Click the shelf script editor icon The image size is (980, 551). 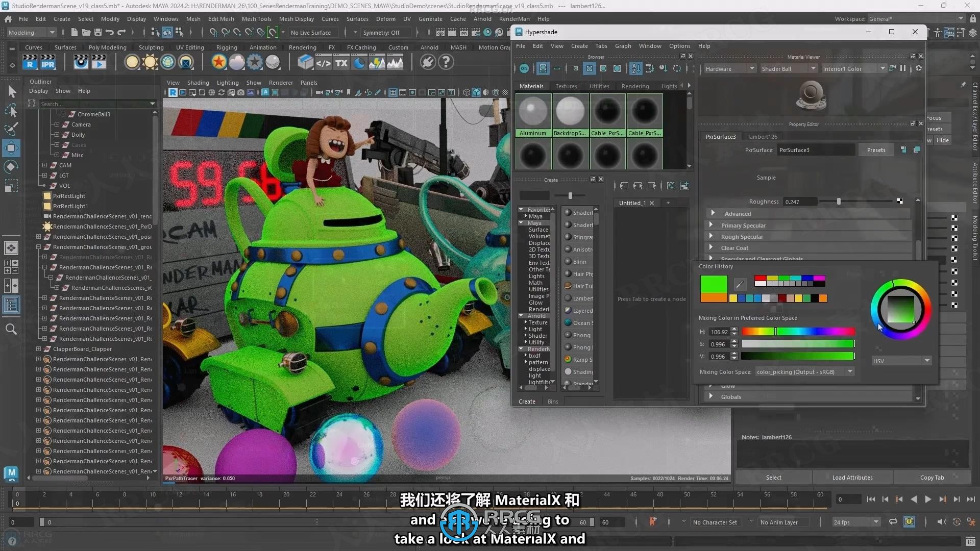[324, 63]
